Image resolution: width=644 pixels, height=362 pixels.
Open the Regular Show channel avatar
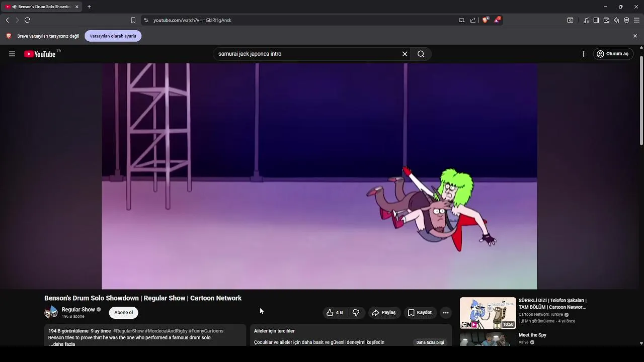click(x=51, y=312)
